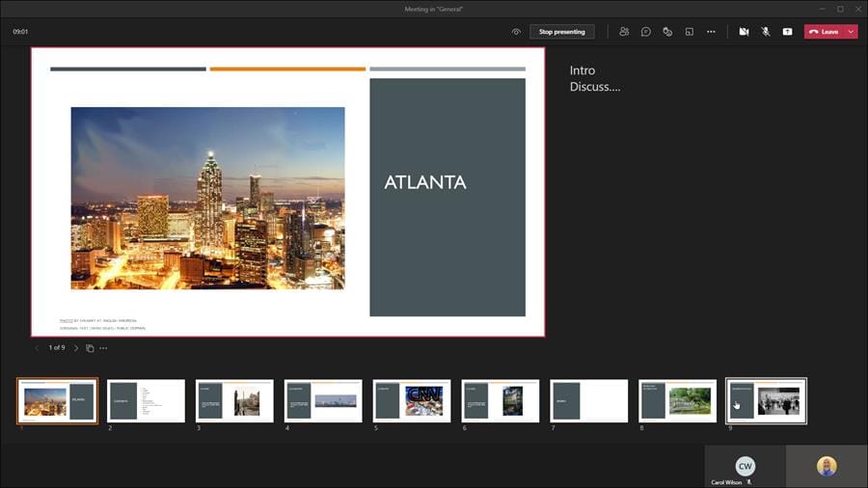Go to previous slide arrow
Screen dimensions: 868x488
(x=37, y=348)
